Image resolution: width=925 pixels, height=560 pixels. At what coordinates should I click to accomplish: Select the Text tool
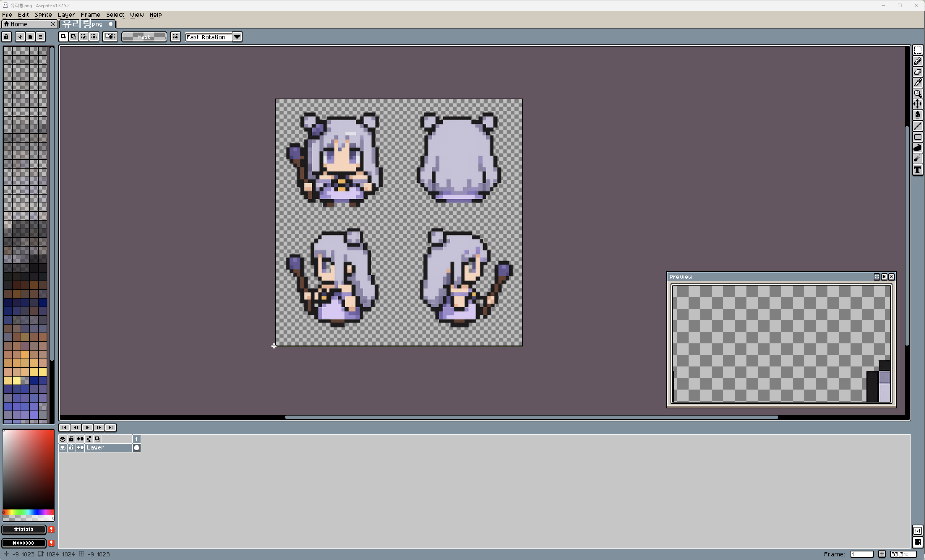(917, 170)
